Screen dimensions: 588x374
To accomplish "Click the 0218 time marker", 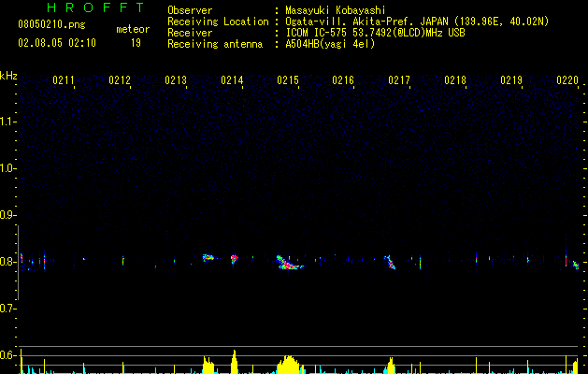I will tap(455, 80).
